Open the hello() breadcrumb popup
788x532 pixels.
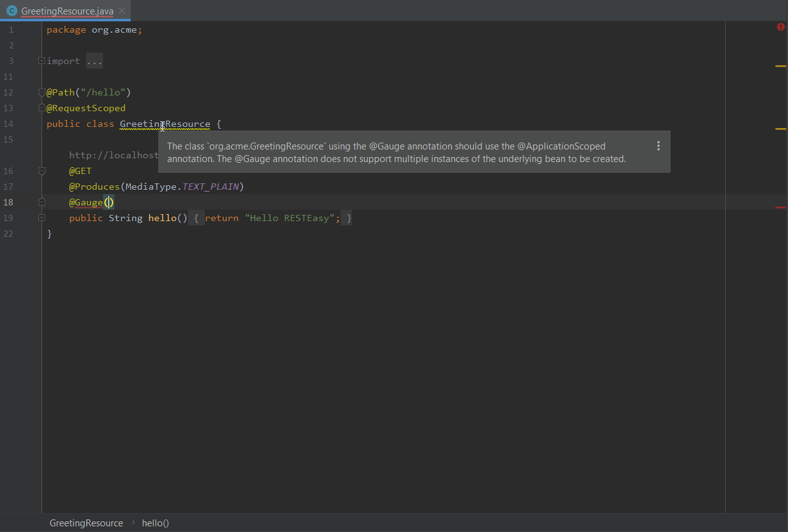[x=155, y=523]
